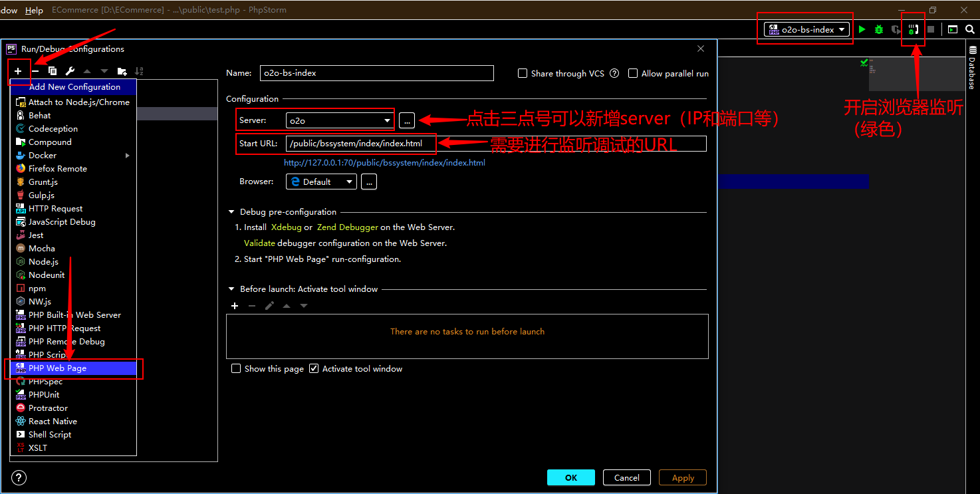The height and width of the screenshot is (494, 980).
Task: Select Compound configuration type
Action: pyautogui.click(x=73, y=142)
